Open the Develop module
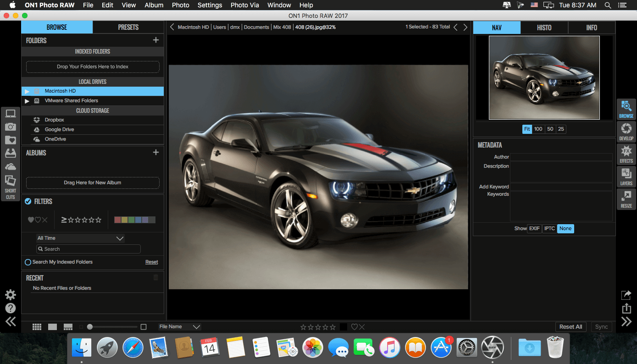This screenshot has width=637, height=364. click(626, 132)
